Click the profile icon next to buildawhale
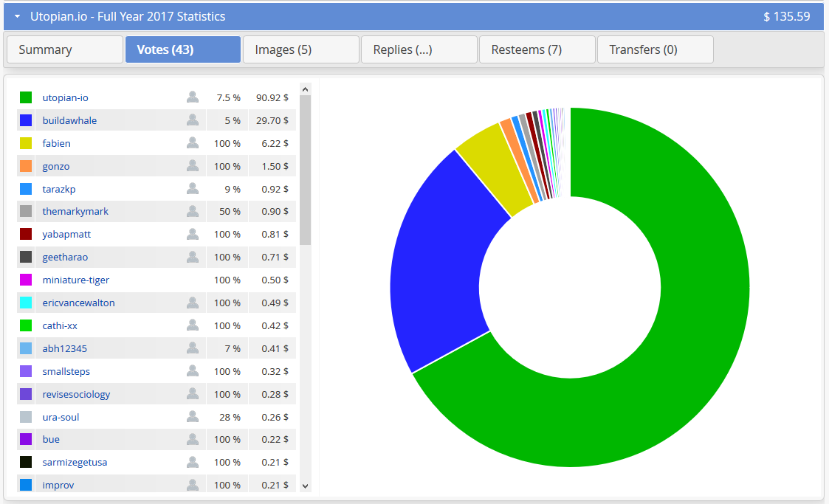 (x=193, y=120)
